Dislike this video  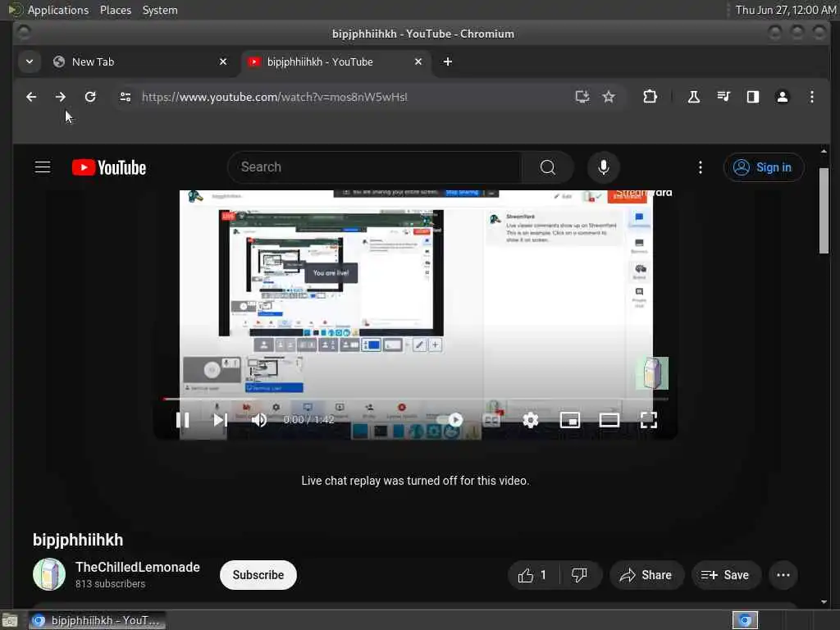(580, 575)
